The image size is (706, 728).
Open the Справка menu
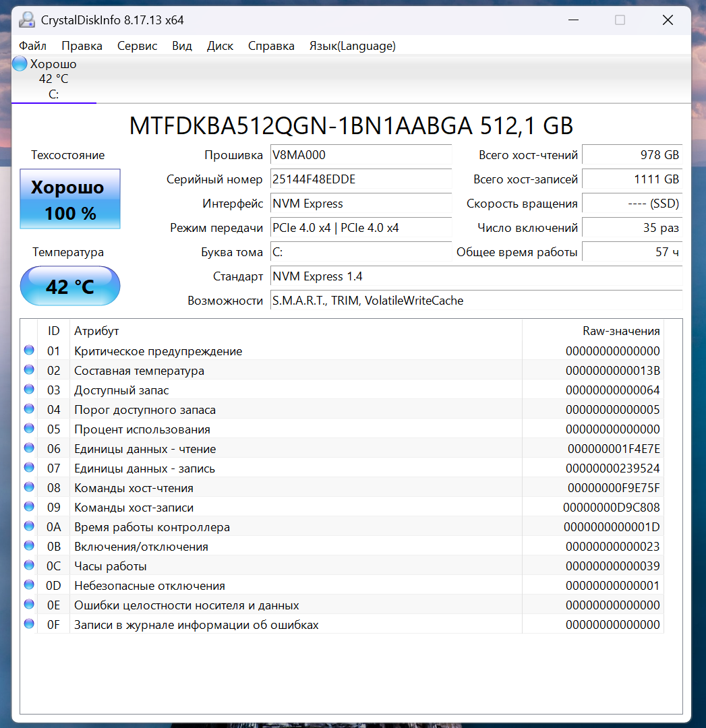(x=271, y=46)
